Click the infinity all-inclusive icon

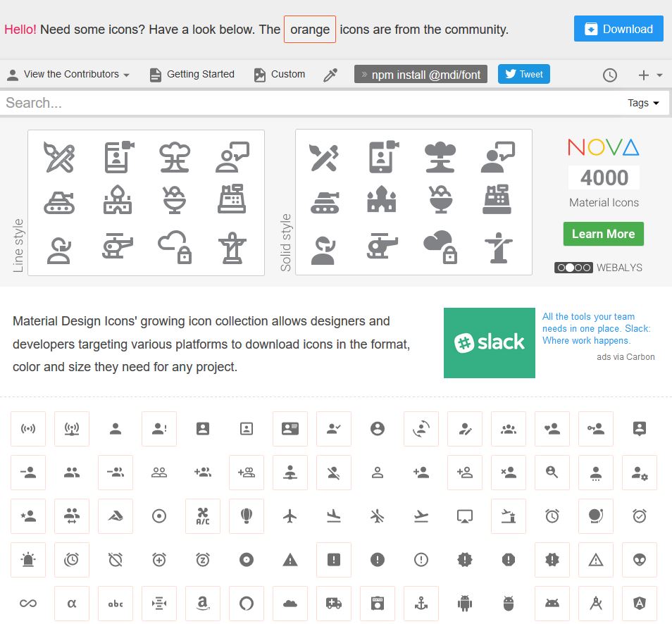click(28, 604)
